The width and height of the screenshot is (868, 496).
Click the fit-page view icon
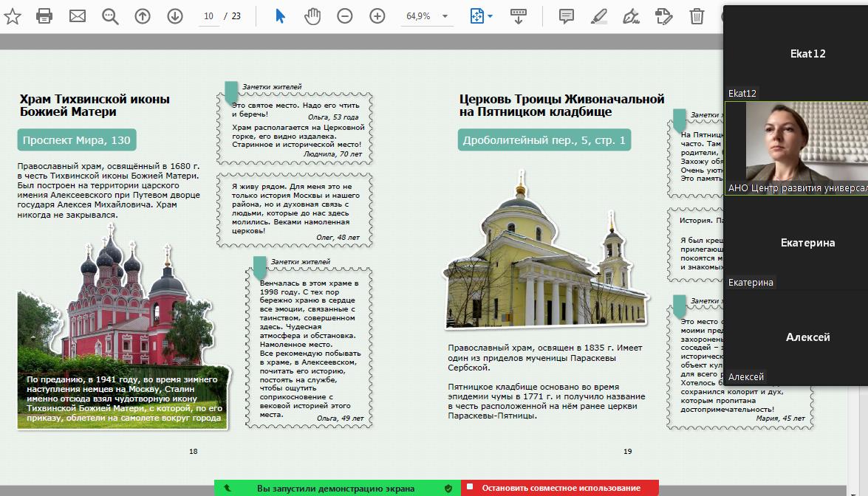[476, 16]
